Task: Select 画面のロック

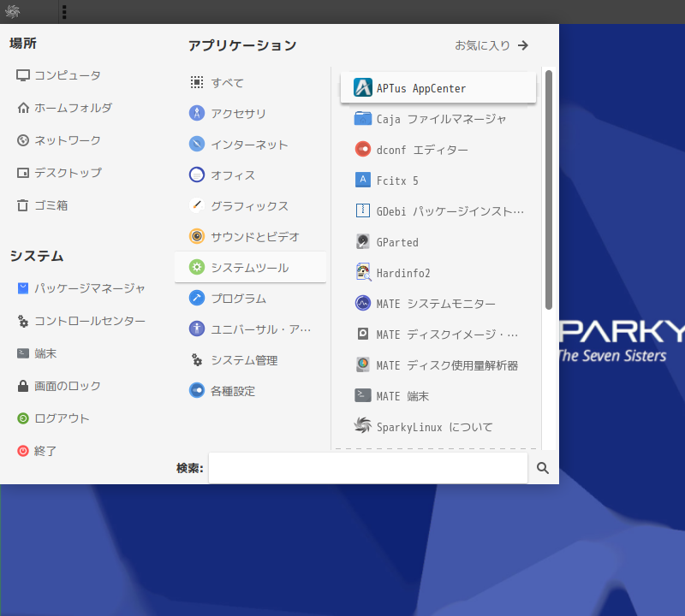Action: click(59, 386)
